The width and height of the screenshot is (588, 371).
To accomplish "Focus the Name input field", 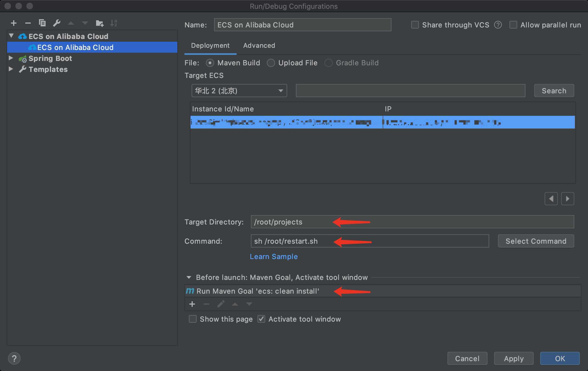I will pyautogui.click(x=303, y=25).
